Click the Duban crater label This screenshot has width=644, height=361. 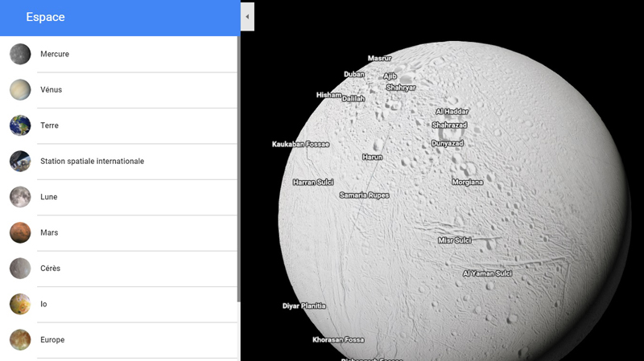click(354, 74)
